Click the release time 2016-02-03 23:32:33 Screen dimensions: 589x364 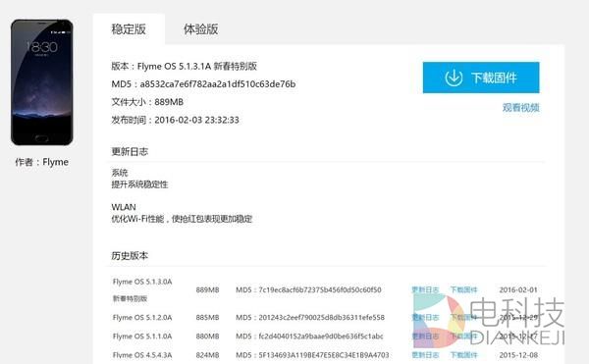pyautogui.click(x=197, y=120)
